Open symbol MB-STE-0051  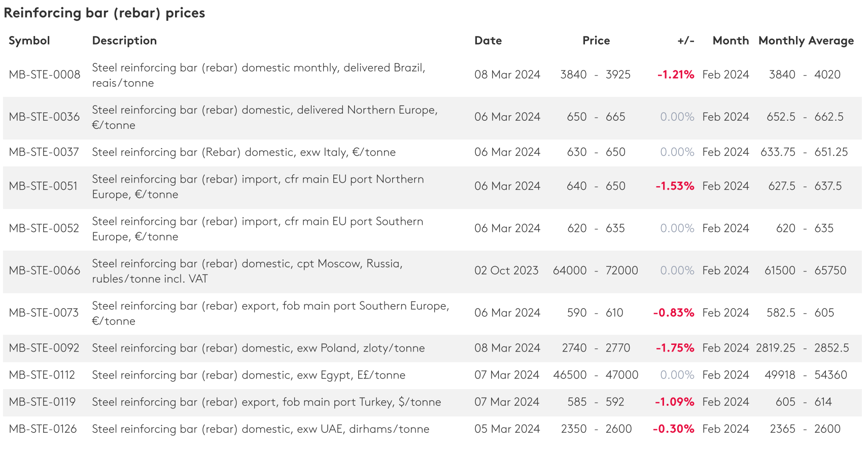pos(43,186)
